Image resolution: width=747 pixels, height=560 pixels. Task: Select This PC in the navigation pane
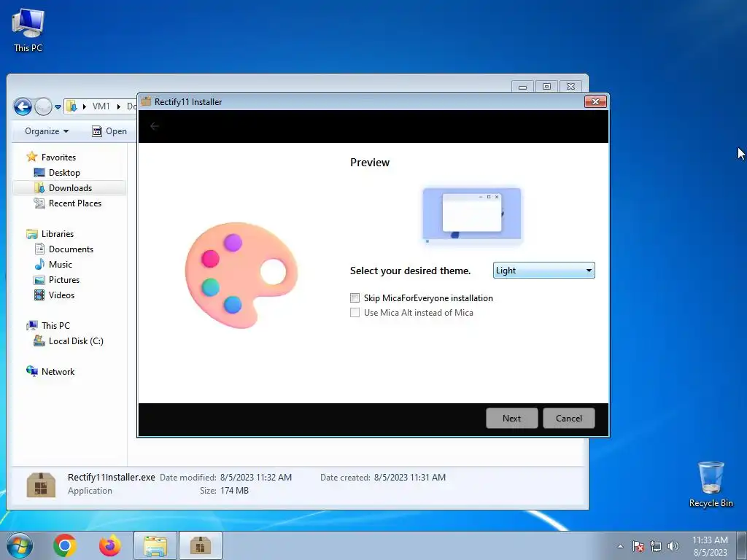click(x=55, y=326)
